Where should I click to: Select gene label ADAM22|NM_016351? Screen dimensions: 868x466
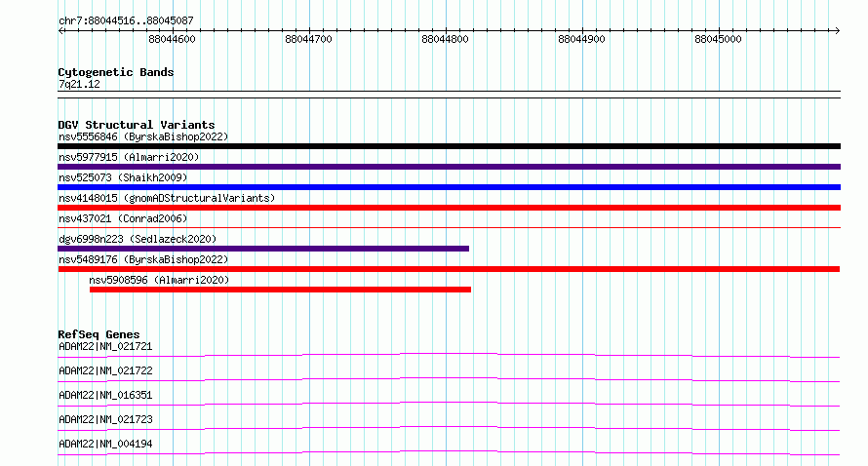tap(105, 395)
